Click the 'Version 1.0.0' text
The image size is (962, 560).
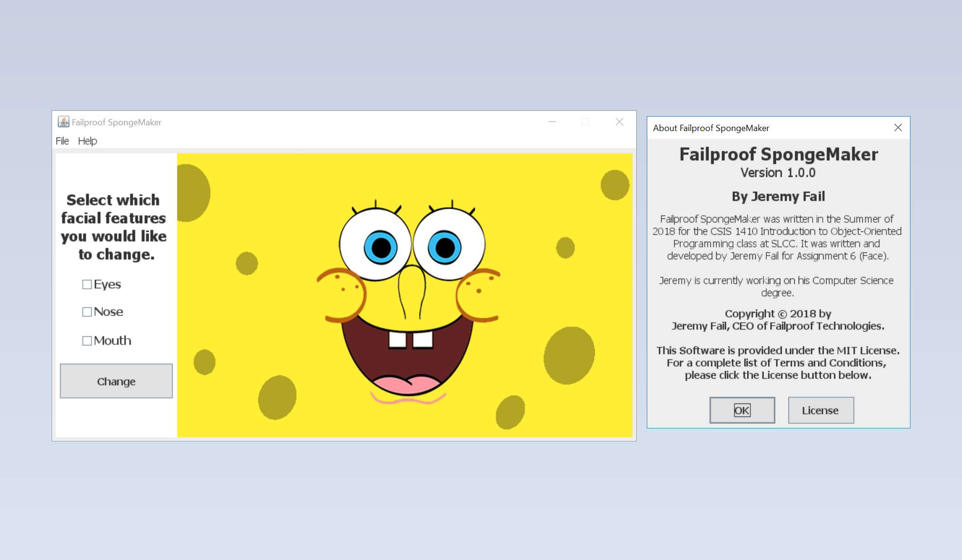[778, 173]
